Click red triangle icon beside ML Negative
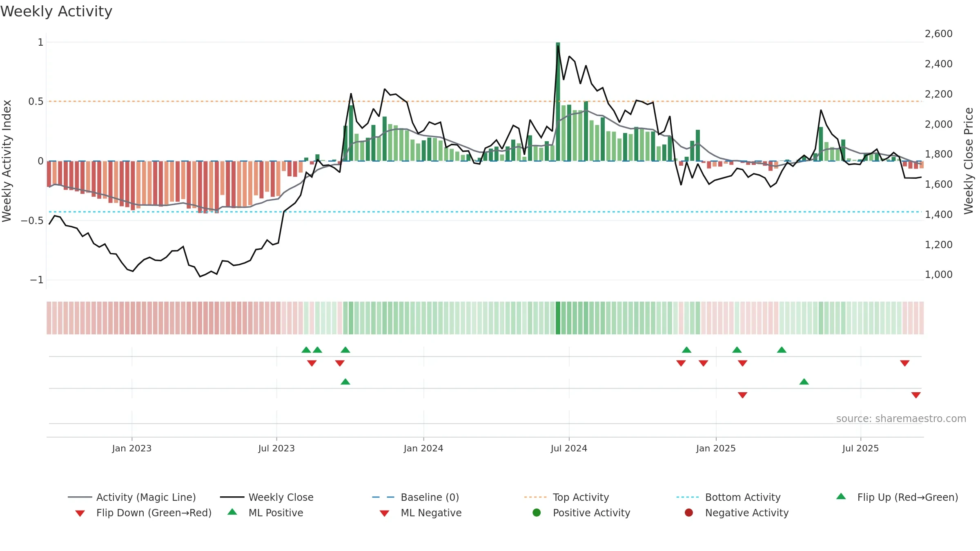Image resolution: width=980 pixels, height=551 pixels. click(384, 513)
